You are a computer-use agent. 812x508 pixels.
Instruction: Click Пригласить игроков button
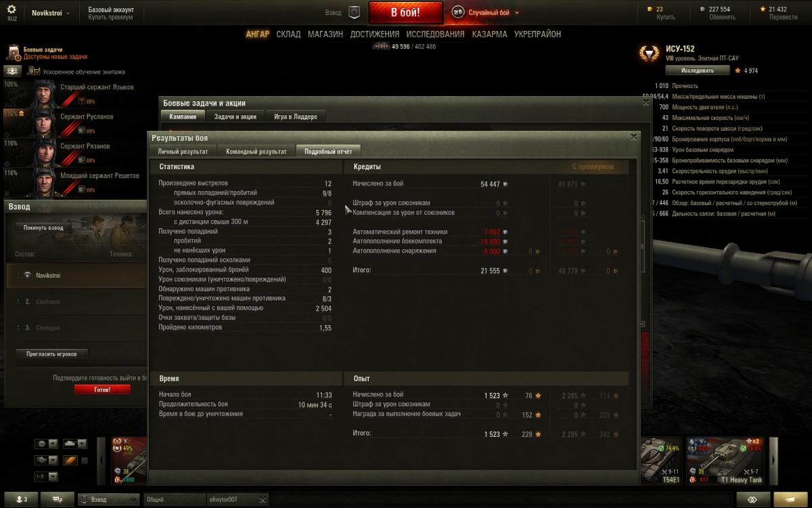tap(51, 354)
